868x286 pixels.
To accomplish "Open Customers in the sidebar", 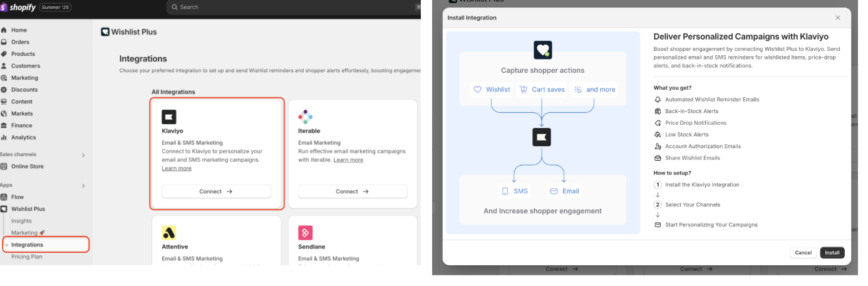I will [x=25, y=66].
